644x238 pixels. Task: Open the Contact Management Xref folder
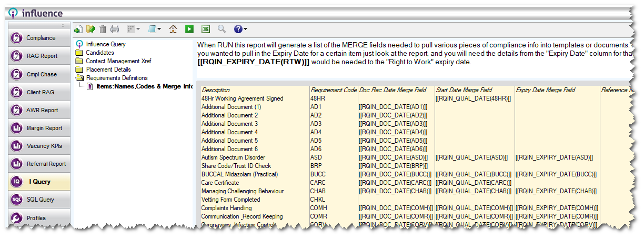coord(118,61)
